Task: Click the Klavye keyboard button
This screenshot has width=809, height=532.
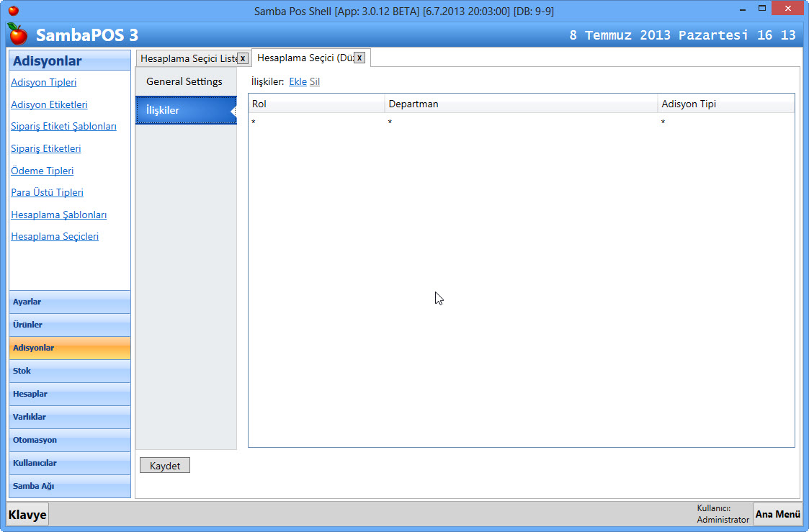Action: (x=27, y=514)
